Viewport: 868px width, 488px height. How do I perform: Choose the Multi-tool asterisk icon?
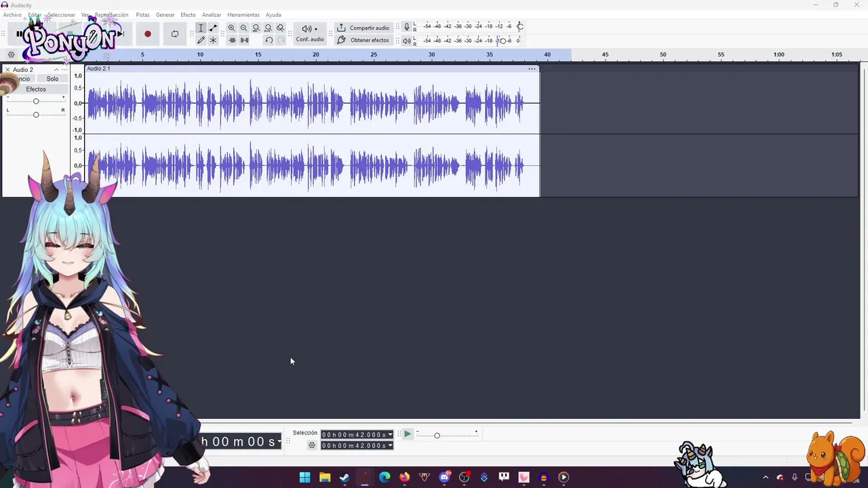click(213, 40)
